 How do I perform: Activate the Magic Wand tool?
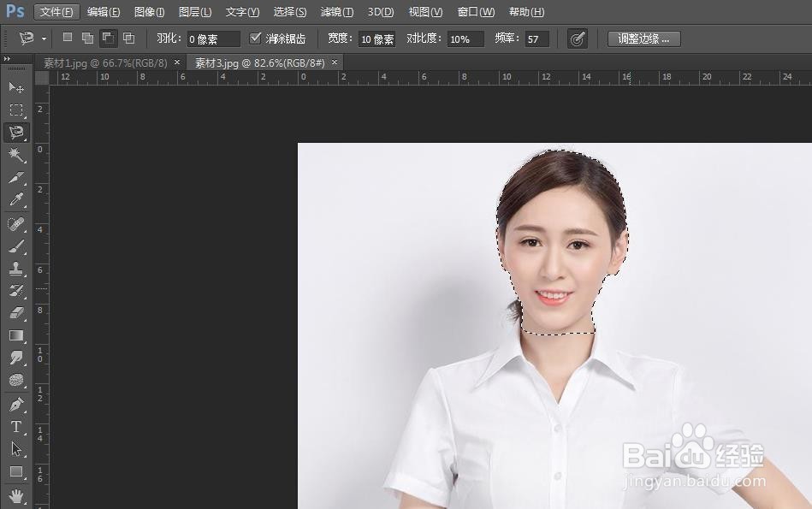tap(15, 155)
